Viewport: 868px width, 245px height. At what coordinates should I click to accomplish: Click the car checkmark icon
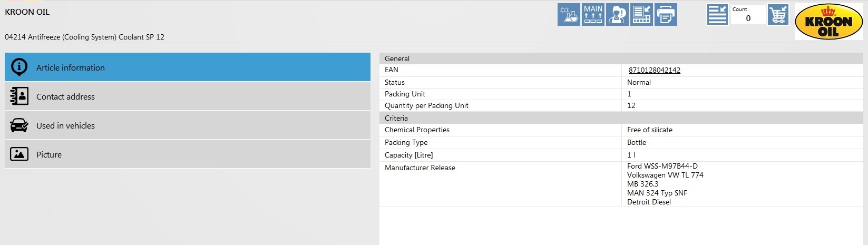click(x=19, y=125)
